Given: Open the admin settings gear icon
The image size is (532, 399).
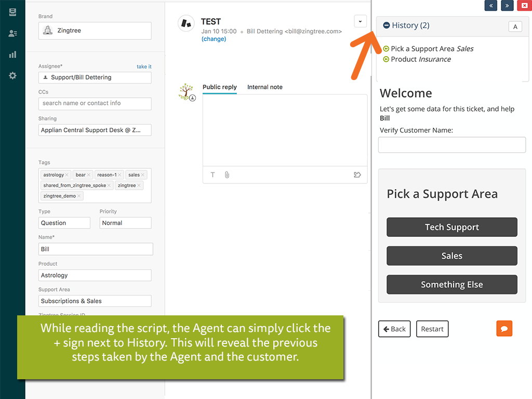Looking at the screenshot, I should (12, 76).
